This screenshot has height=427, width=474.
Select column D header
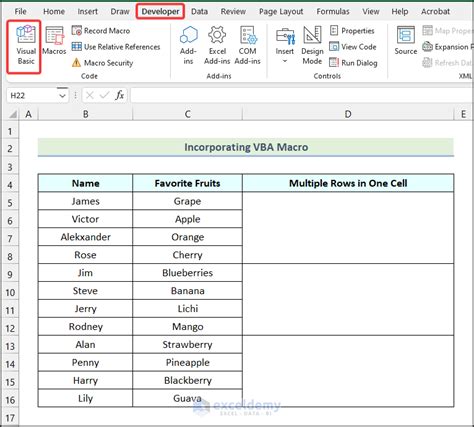point(348,114)
